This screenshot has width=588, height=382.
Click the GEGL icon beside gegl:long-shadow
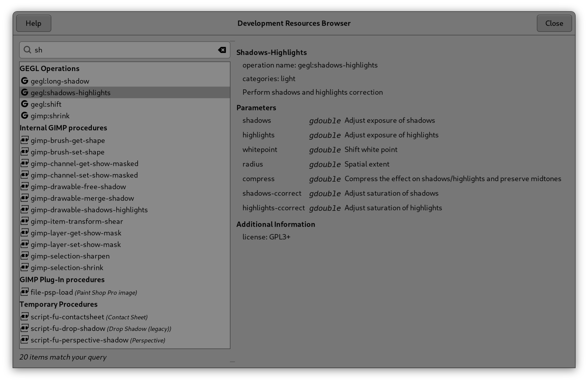[x=24, y=81]
